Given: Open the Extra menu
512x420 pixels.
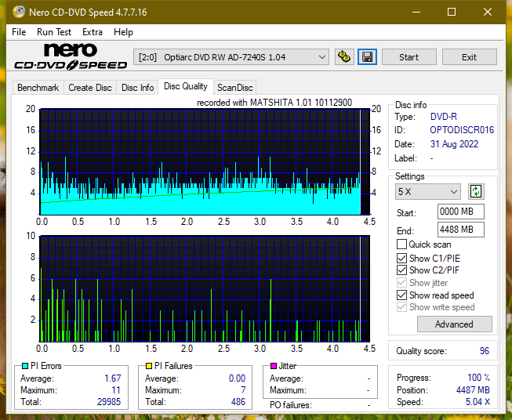Looking at the screenshot, I should point(93,32).
